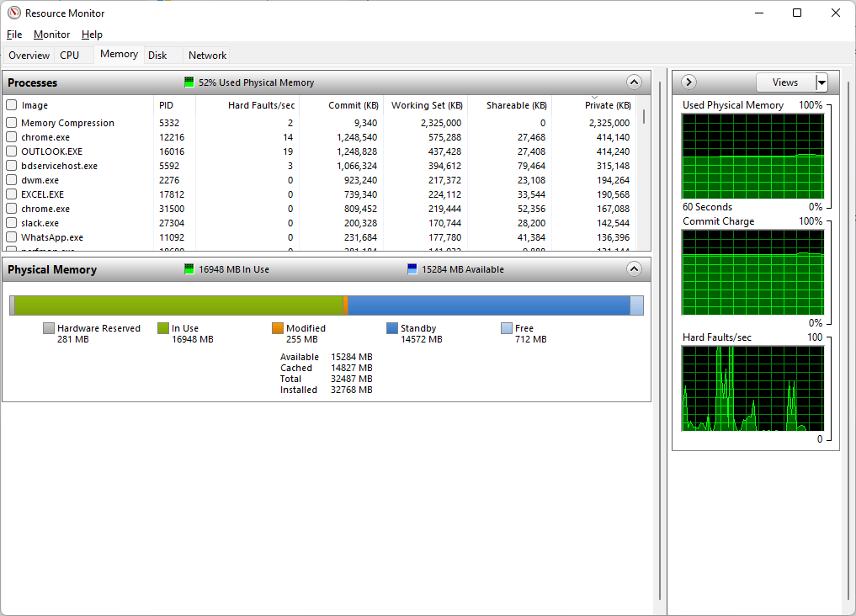The image size is (856, 616).
Task: Switch to the Disk tab
Action: tap(157, 55)
